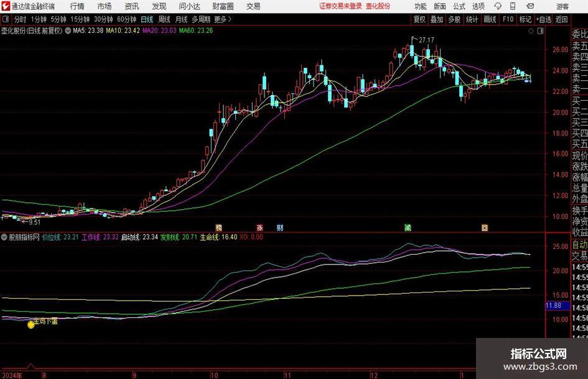The height and width of the screenshot is (379, 588).
Task: Click the MA10: 23.42 legend value
Action: tap(123, 30)
